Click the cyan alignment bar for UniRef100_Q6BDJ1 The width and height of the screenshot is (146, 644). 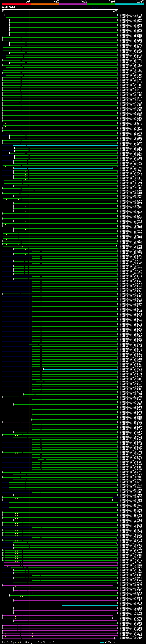tap(65, 146)
